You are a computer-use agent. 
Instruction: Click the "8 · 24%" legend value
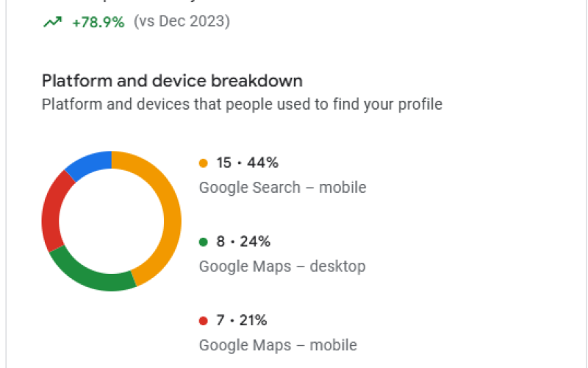click(243, 241)
